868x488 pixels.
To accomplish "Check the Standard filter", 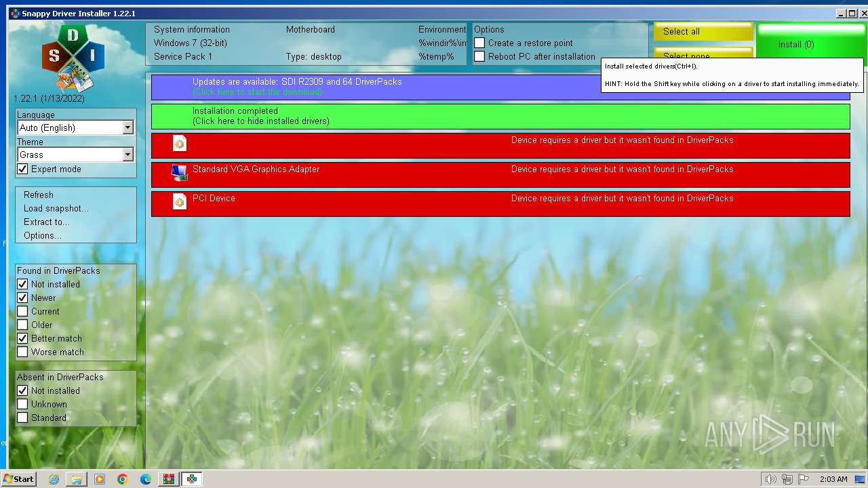I will (22, 418).
